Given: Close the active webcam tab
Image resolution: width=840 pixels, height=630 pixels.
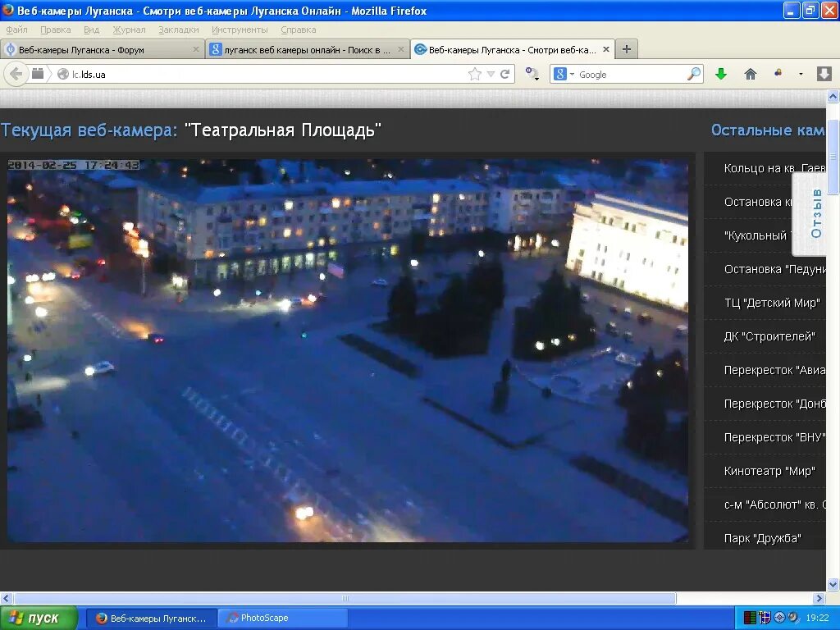Looking at the screenshot, I should point(606,49).
